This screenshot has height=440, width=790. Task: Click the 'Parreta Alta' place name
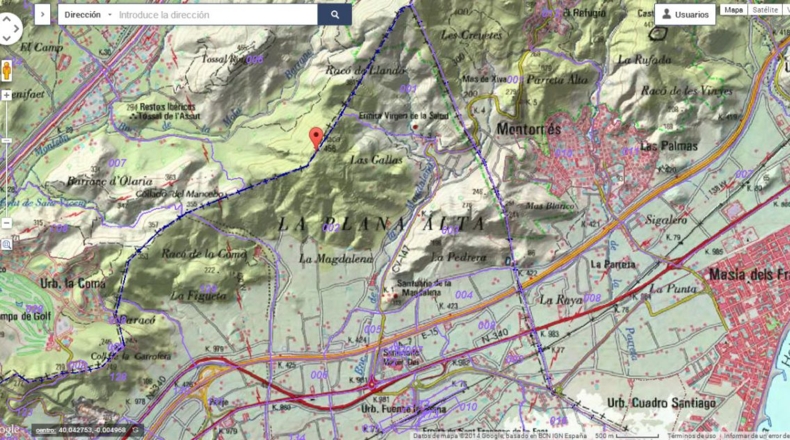pyautogui.click(x=557, y=80)
